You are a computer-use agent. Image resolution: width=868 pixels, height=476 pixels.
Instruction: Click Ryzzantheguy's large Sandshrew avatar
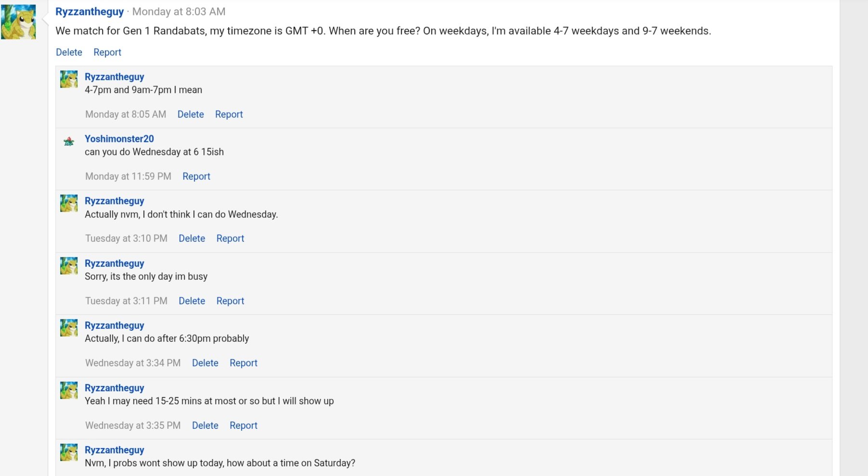[18, 22]
